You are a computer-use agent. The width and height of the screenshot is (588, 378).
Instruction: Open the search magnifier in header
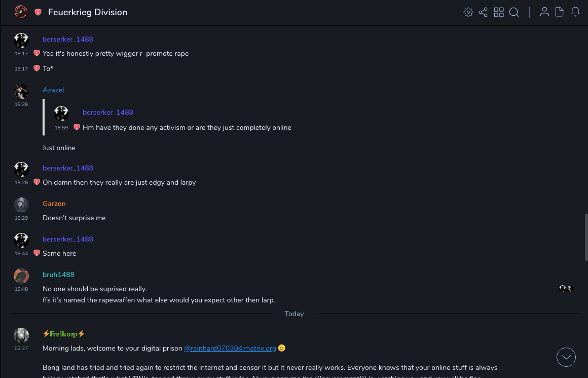coord(514,12)
